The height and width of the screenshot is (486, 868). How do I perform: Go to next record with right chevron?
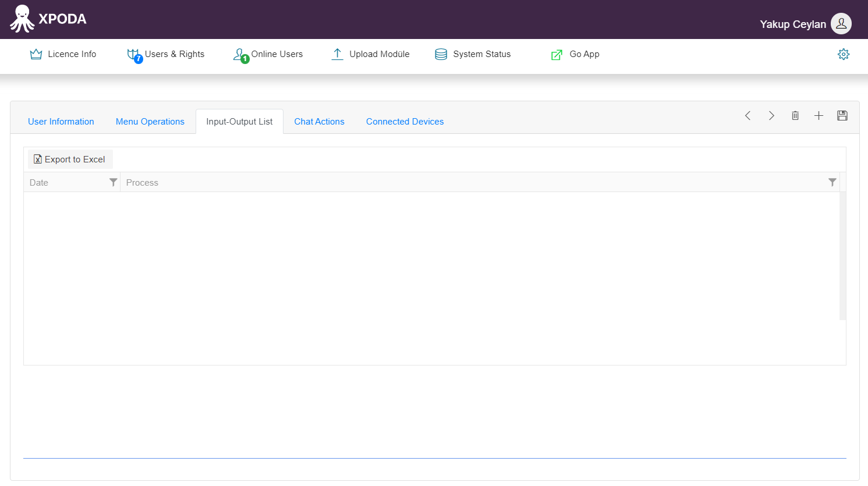coord(771,115)
